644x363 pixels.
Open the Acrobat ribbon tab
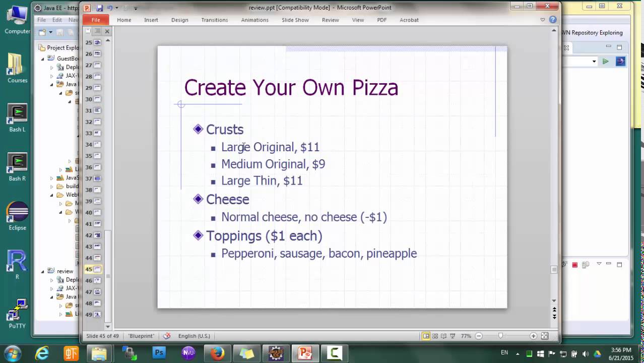point(409,20)
